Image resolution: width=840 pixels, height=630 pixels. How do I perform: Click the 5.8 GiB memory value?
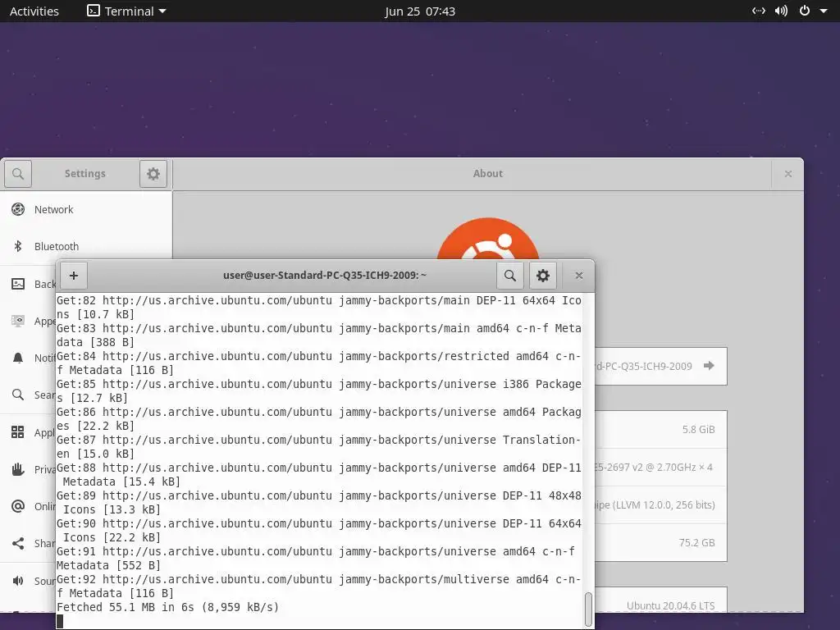pos(699,430)
